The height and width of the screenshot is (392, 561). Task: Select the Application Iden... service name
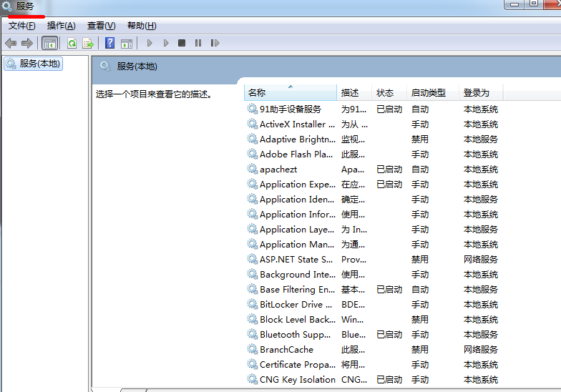[x=297, y=199]
